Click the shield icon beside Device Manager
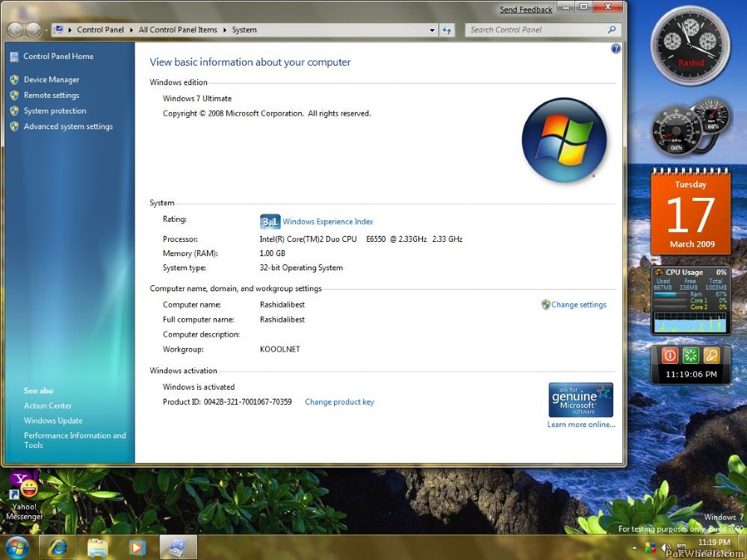The height and width of the screenshot is (560, 747). (x=14, y=80)
